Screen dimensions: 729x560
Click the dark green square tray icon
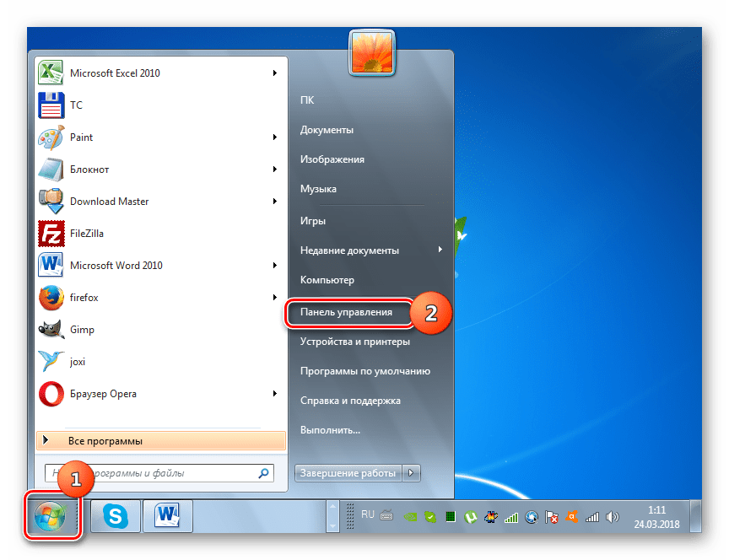(451, 517)
